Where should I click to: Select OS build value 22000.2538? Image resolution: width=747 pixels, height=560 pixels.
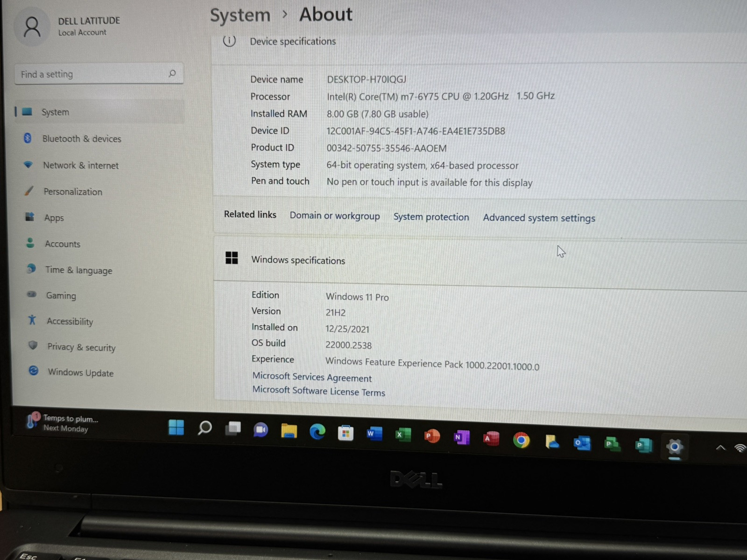[349, 345]
